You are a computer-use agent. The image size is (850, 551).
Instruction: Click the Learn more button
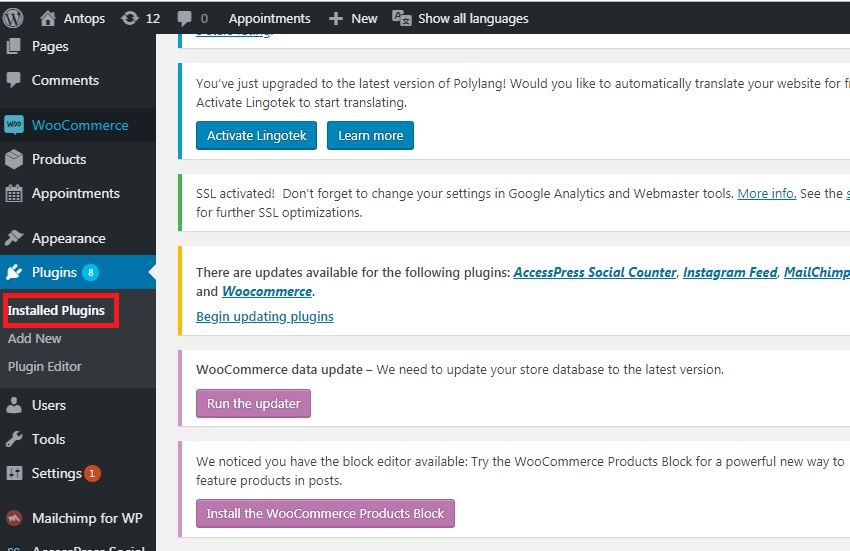coord(370,135)
